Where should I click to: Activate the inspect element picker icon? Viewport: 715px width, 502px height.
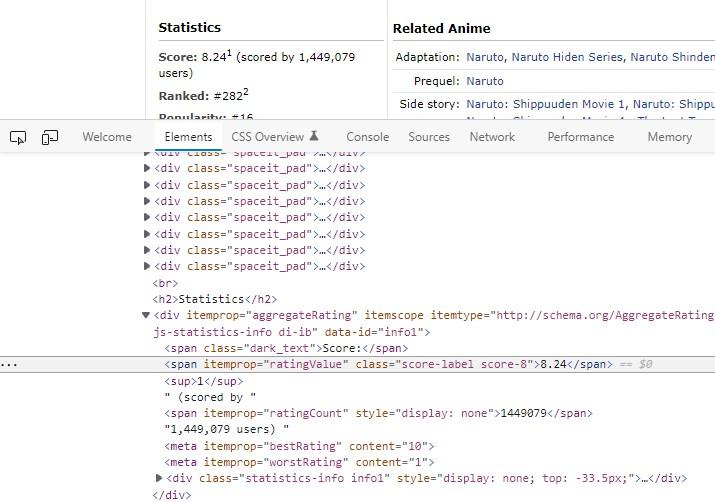pyautogui.click(x=18, y=137)
